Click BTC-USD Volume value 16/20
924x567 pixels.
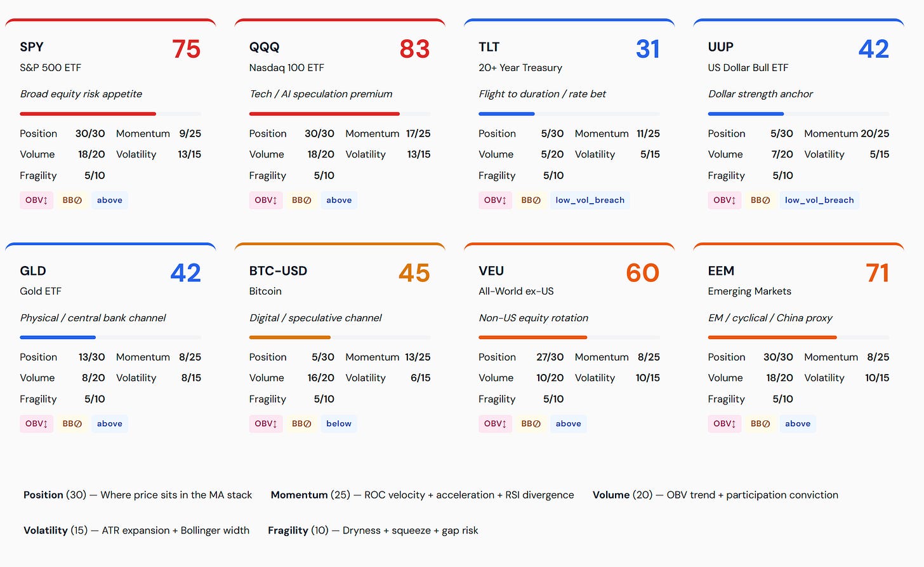(321, 378)
